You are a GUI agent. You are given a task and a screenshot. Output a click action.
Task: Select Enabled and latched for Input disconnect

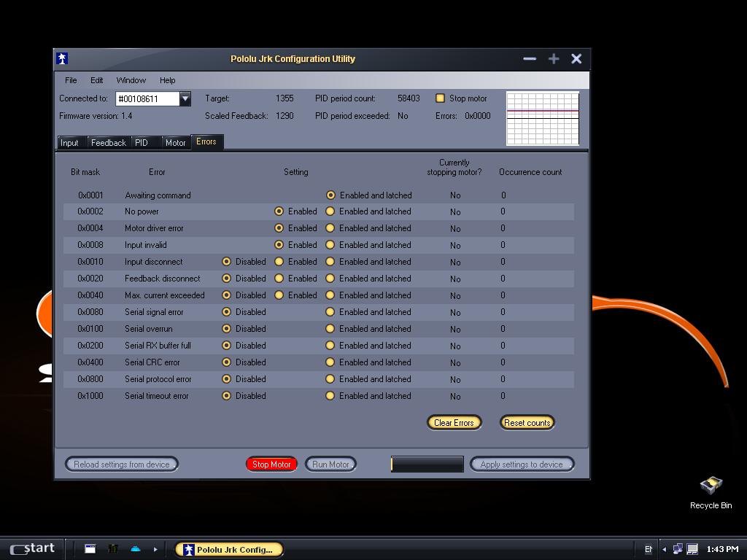click(330, 262)
